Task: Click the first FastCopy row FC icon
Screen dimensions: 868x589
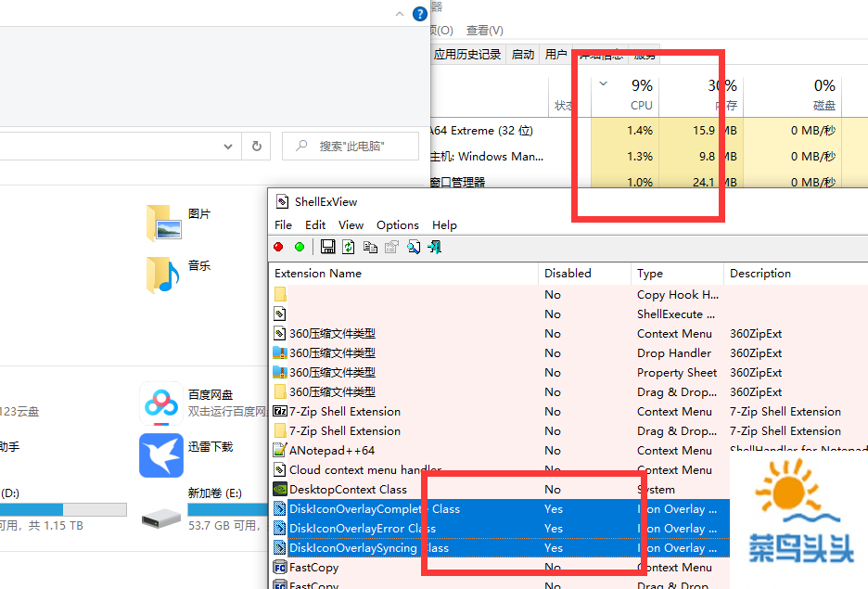Action: point(281,568)
